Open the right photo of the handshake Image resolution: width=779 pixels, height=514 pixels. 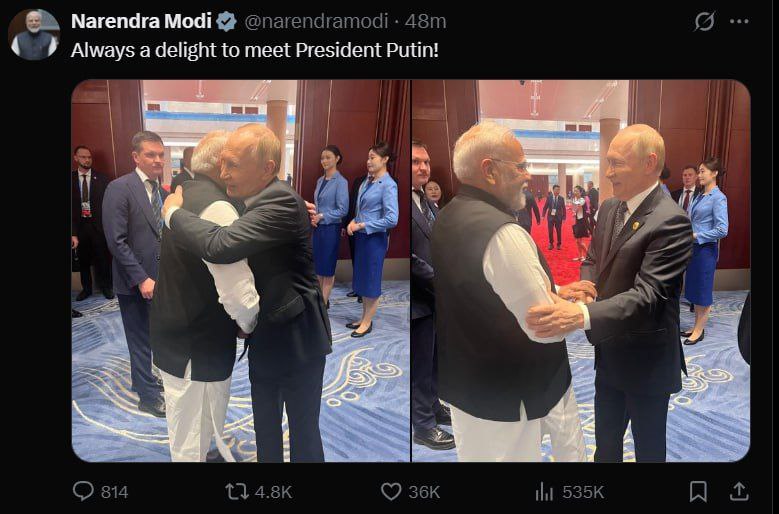coord(581,270)
